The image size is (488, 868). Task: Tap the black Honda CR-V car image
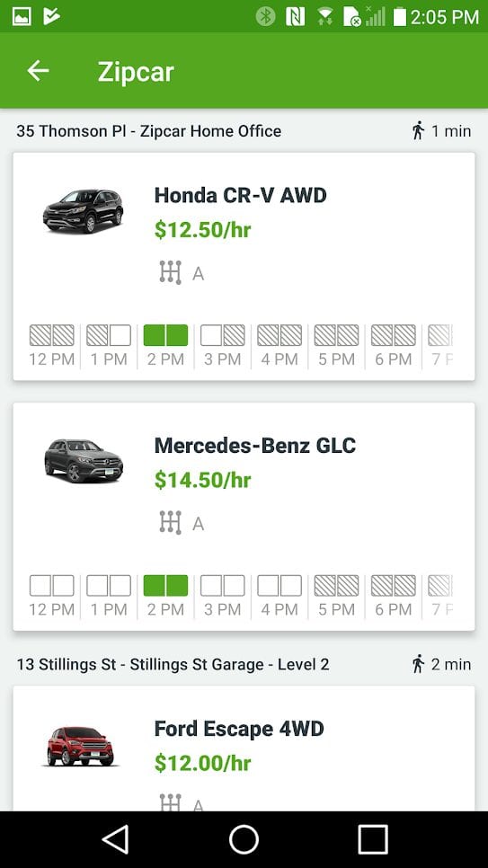click(83, 211)
